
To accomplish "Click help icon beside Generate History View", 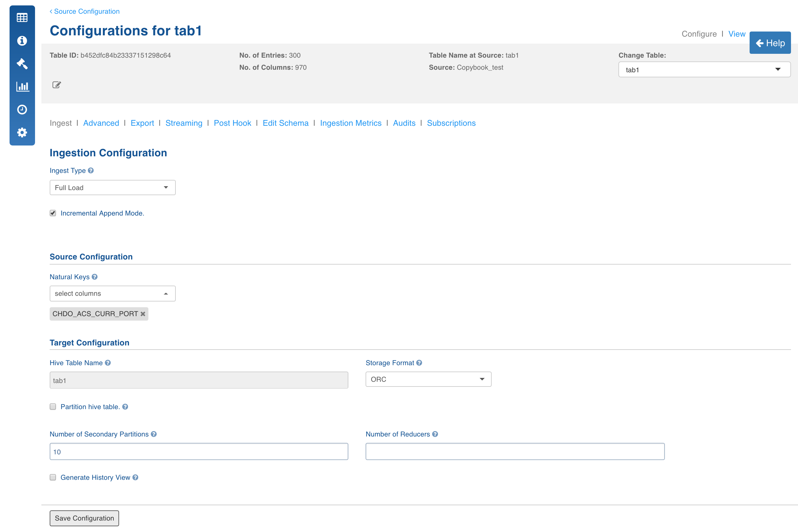I will coord(135,477).
